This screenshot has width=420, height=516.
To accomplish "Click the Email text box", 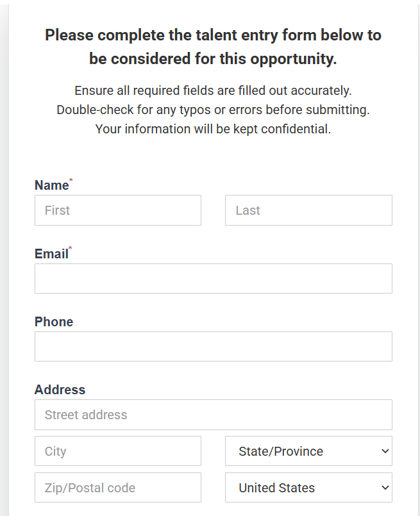I will click(x=213, y=278).
